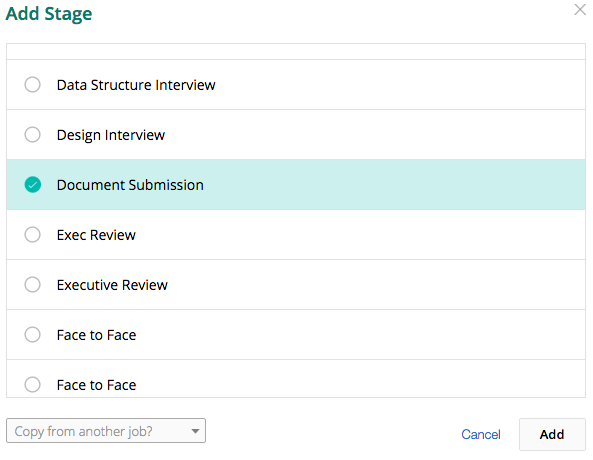Click the upper Face to Face label text
The width and height of the screenshot is (593, 460).
(96, 335)
